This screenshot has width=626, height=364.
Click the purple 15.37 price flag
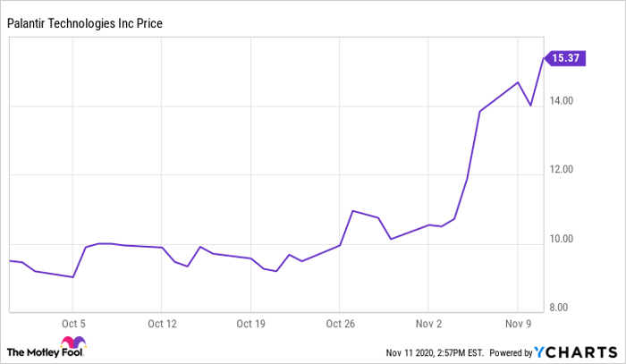[x=566, y=59]
